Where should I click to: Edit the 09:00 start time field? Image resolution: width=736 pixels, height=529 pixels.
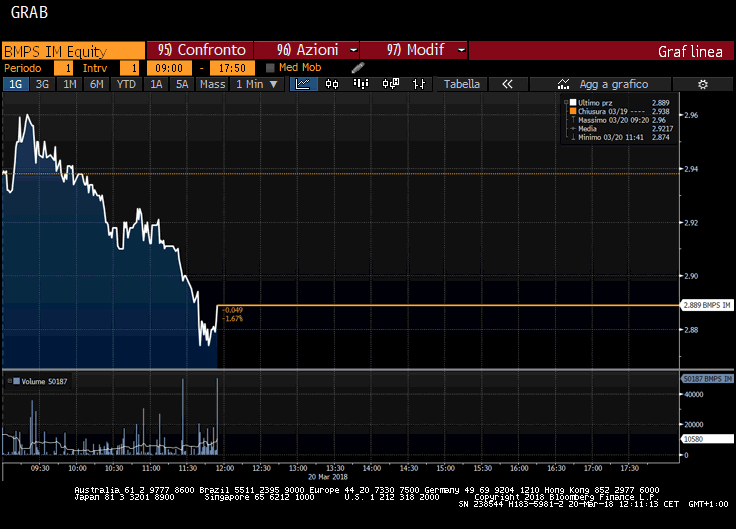(x=169, y=68)
